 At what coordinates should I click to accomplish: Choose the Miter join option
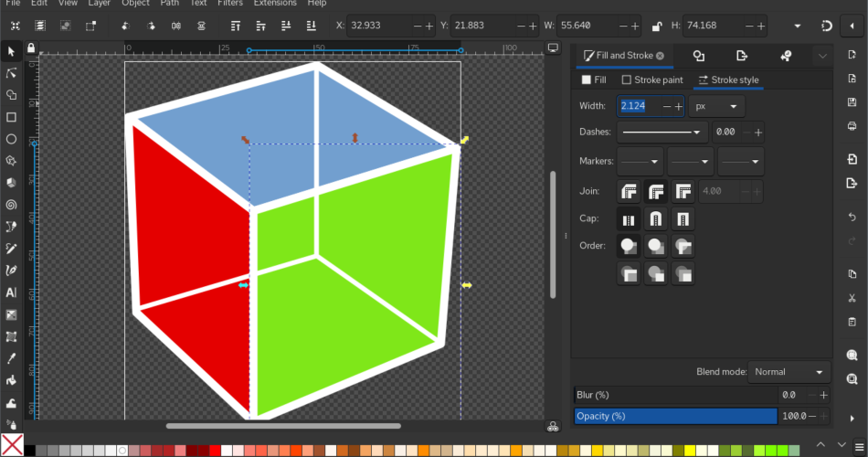coord(683,192)
